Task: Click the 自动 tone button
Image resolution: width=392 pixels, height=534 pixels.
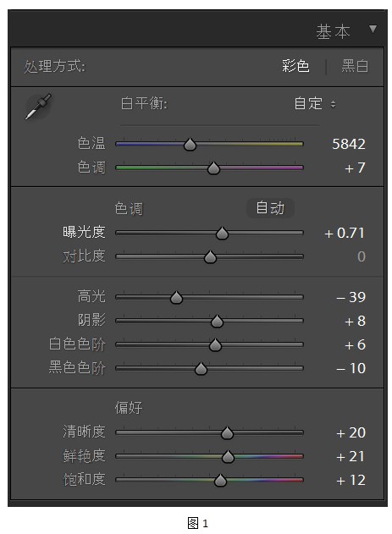Action: coord(270,207)
